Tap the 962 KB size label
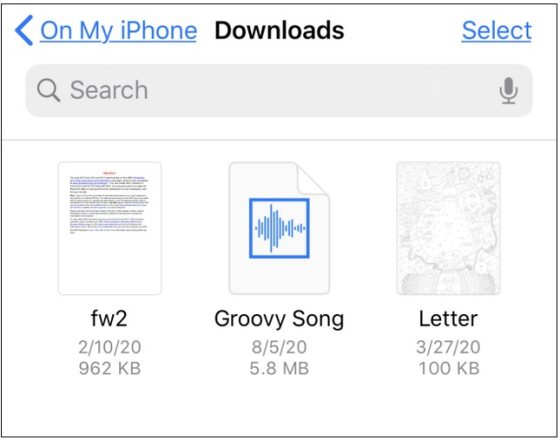 pyautogui.click(x=110, y=369)
